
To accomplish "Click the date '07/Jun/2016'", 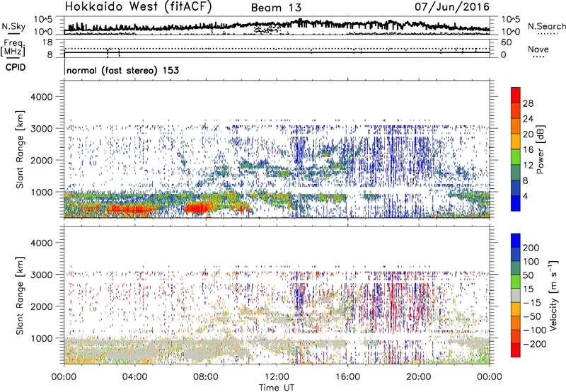I will tap(452, 6).
